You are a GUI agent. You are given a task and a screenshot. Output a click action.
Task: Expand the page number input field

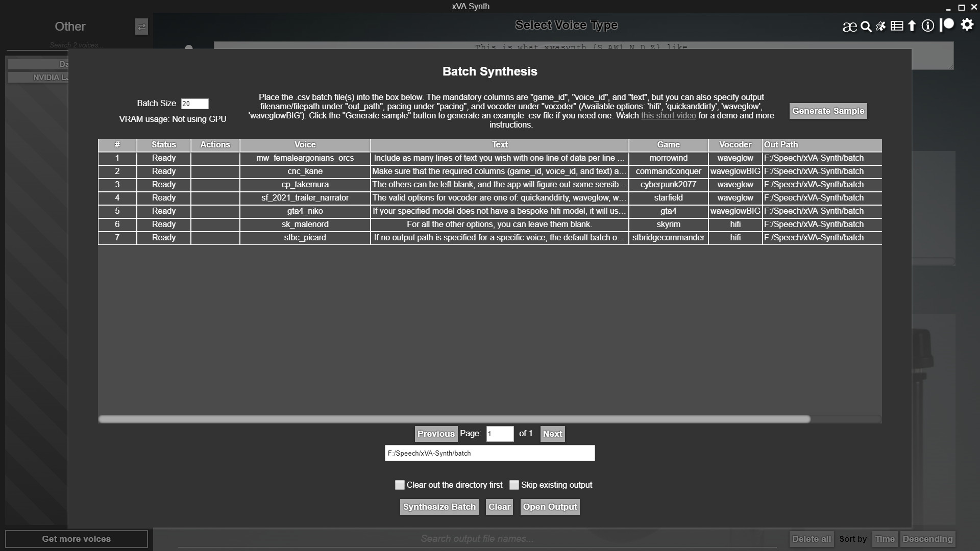click(498, 433)
